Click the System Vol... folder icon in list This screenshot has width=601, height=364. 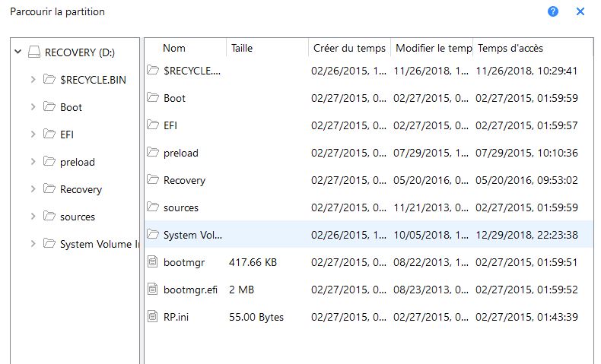(153, 234)
